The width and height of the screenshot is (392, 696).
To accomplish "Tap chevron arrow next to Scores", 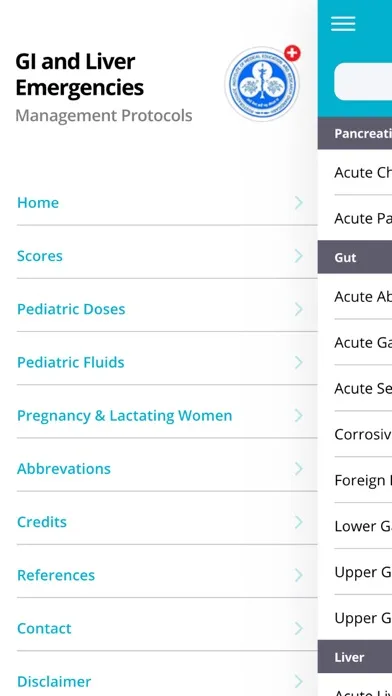I will coord(299,256).
